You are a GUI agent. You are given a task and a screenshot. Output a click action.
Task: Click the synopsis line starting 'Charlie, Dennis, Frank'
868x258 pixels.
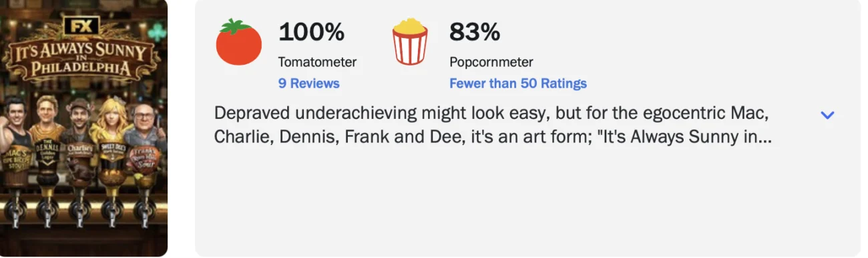click(493, 136)
